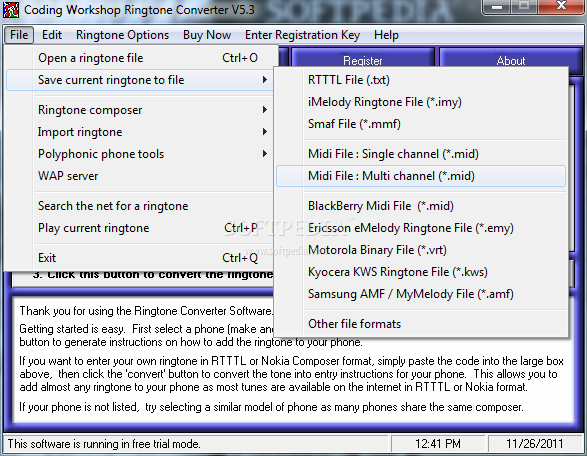Choose Play current ringtone

(x=141, y=228)
